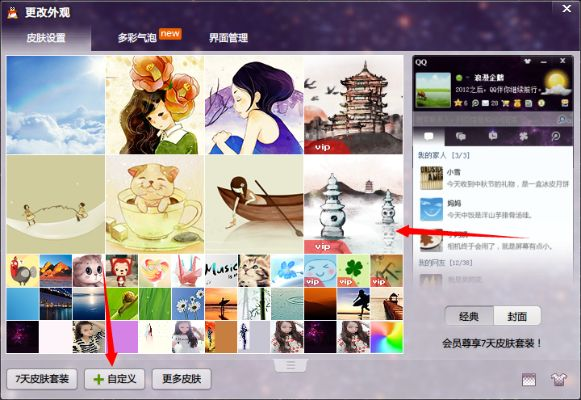Select the blue flower skin

287,271
